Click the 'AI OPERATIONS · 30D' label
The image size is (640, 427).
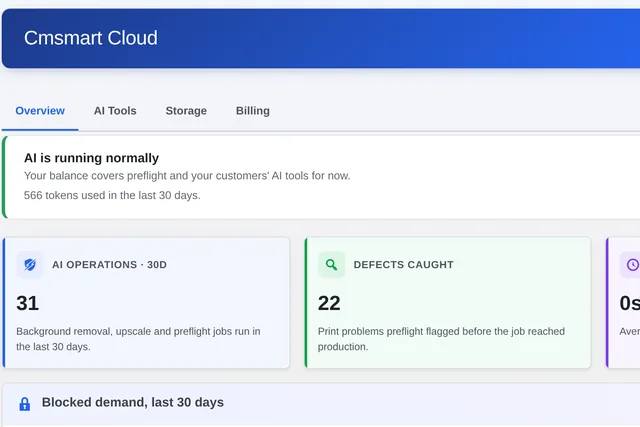pyautogui.click(x=109, y=265)
